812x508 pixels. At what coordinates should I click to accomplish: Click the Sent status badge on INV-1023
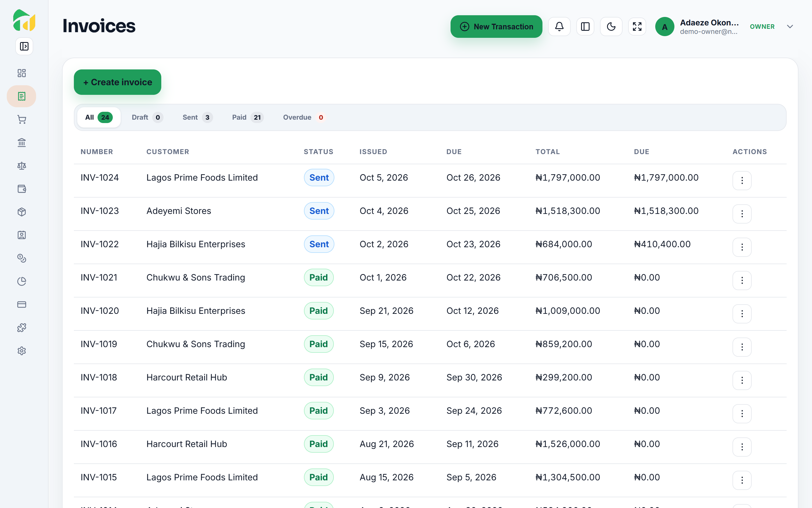tap(319, 211)
